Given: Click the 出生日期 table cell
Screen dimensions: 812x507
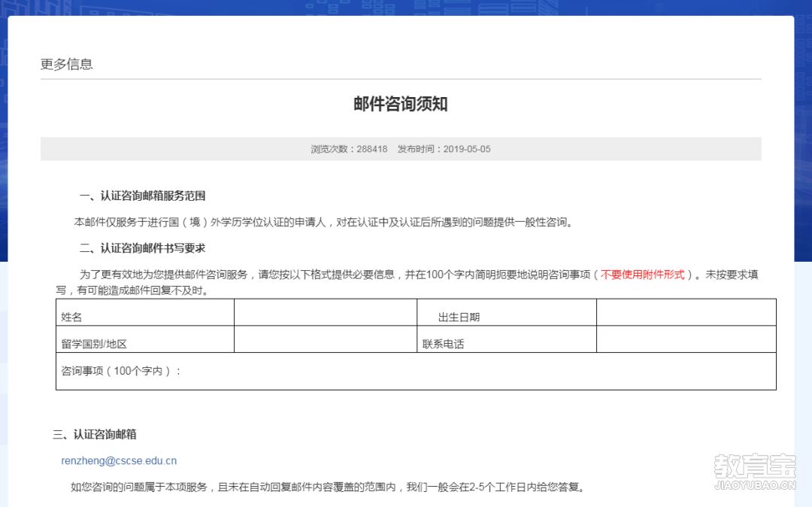Looking at the screenshot, I should (x=507, y=312).
